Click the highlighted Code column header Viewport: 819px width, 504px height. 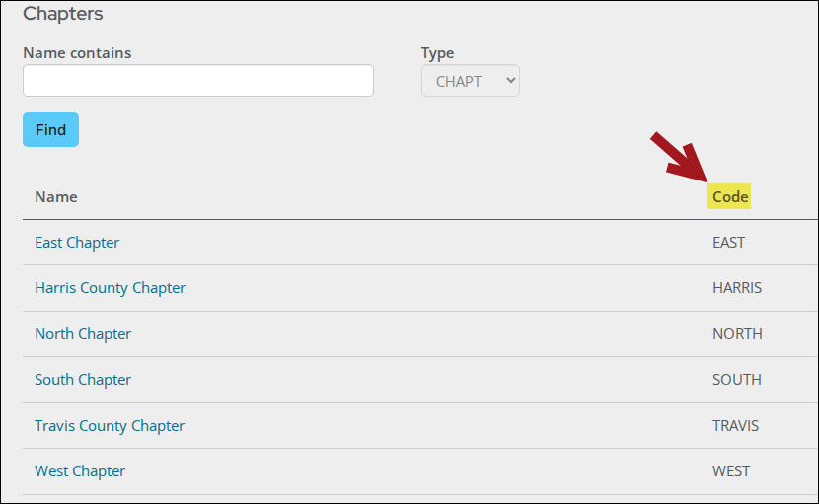tap(730, 196)
